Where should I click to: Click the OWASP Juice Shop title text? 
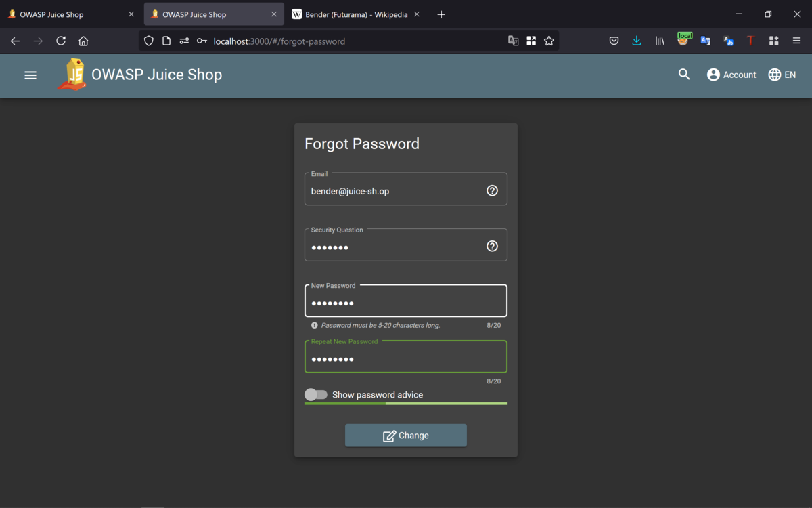pyautogui.click(x=156, y=75)
